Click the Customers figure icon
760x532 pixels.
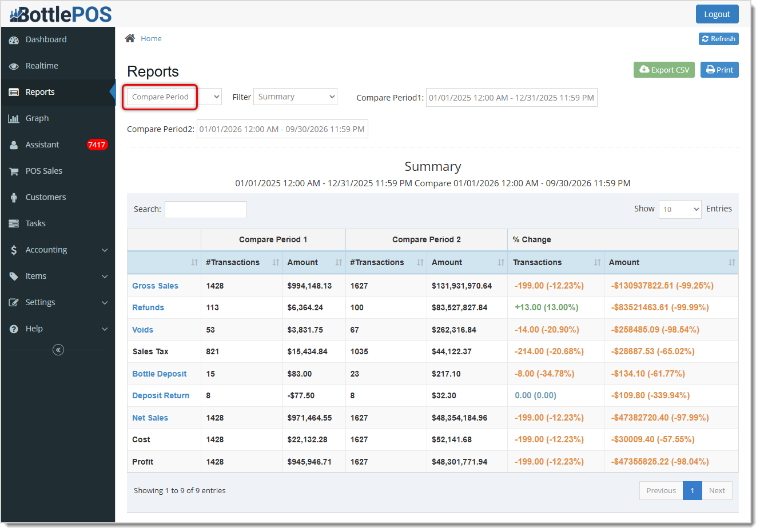14,198
